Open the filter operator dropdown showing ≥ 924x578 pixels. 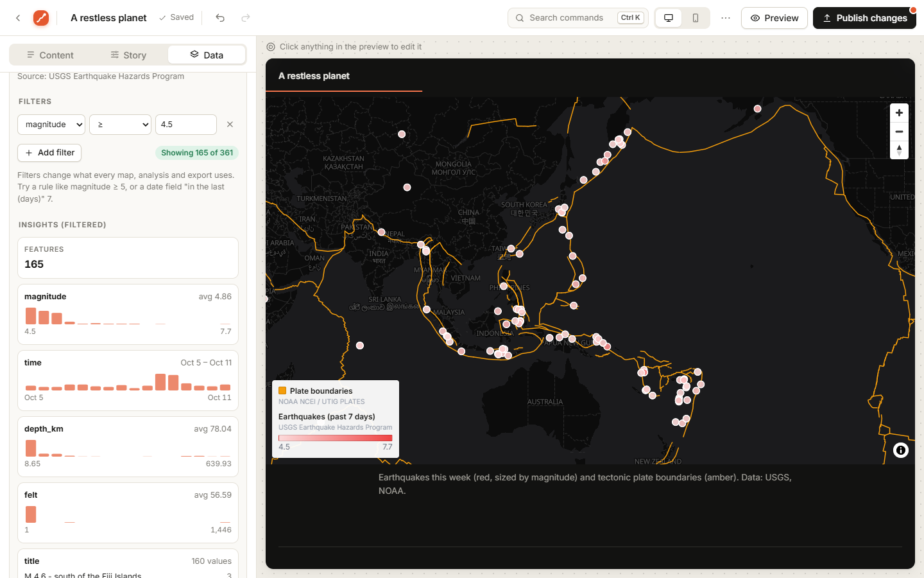[x=120, y=125]
